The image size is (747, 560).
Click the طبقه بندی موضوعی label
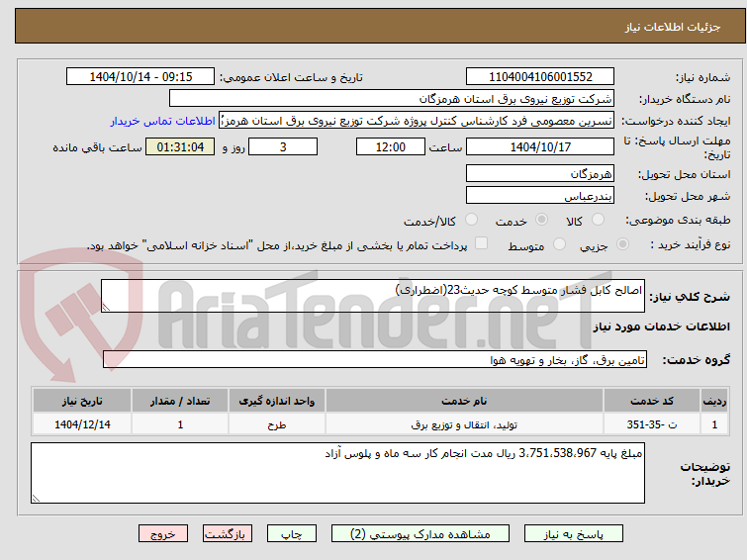click(678, 220)
